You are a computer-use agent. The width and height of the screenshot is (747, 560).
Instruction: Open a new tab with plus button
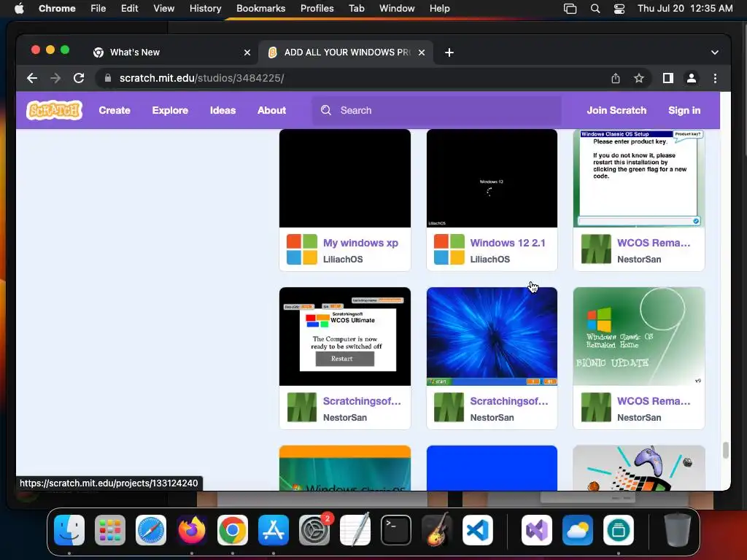[449, 52]
